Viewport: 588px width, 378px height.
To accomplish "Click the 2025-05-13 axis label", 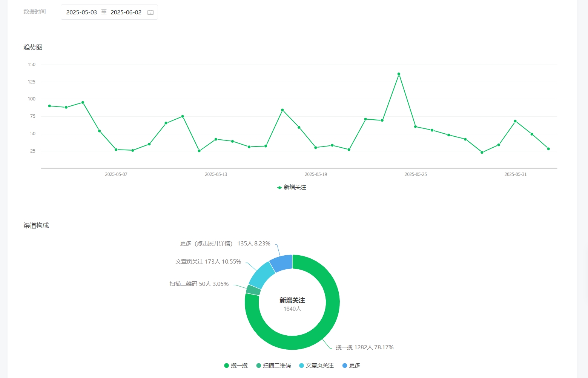I will [x=216, y=174].
